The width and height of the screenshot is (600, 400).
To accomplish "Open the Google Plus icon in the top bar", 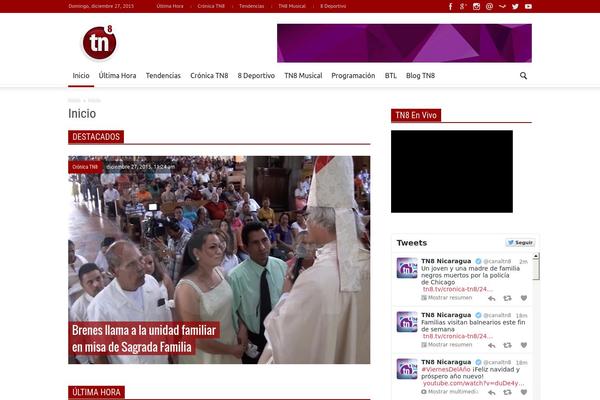I will [x=463, y=7].
